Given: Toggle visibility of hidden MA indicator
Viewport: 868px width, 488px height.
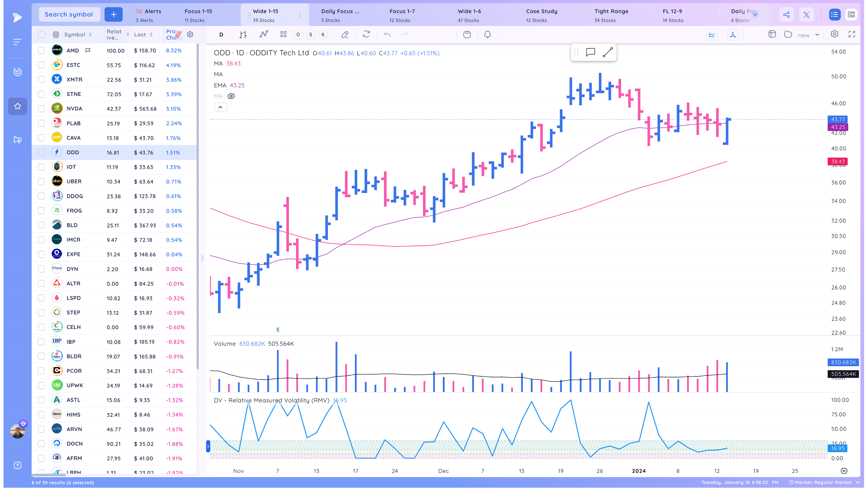Looking at the screenshot, I should pos(231,96).
